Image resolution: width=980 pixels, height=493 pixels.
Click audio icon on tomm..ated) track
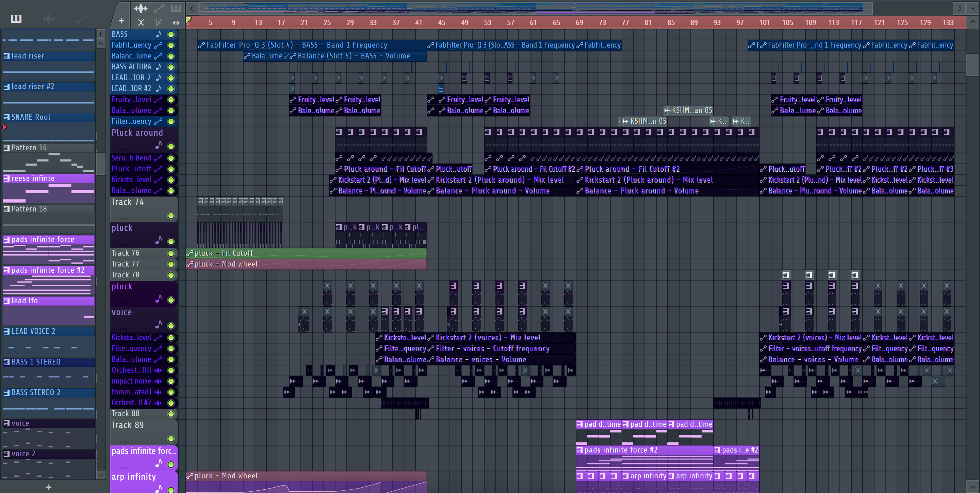tap(158, 392)
